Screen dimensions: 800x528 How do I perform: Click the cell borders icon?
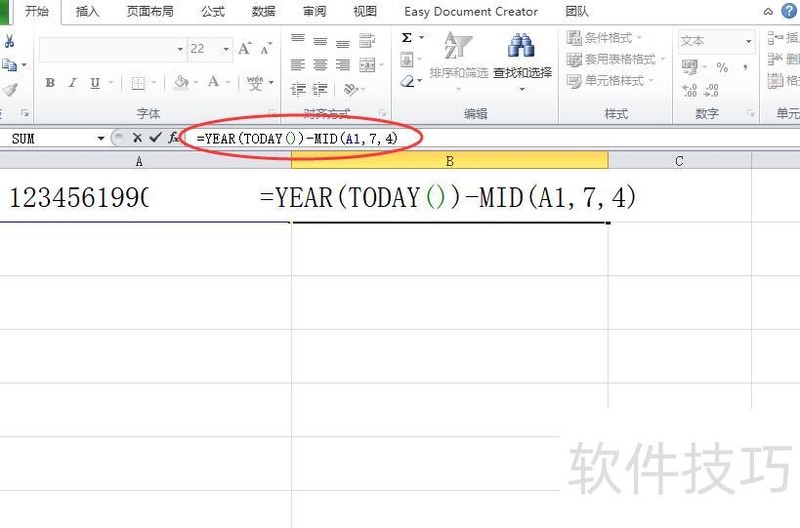pos(138,83)
